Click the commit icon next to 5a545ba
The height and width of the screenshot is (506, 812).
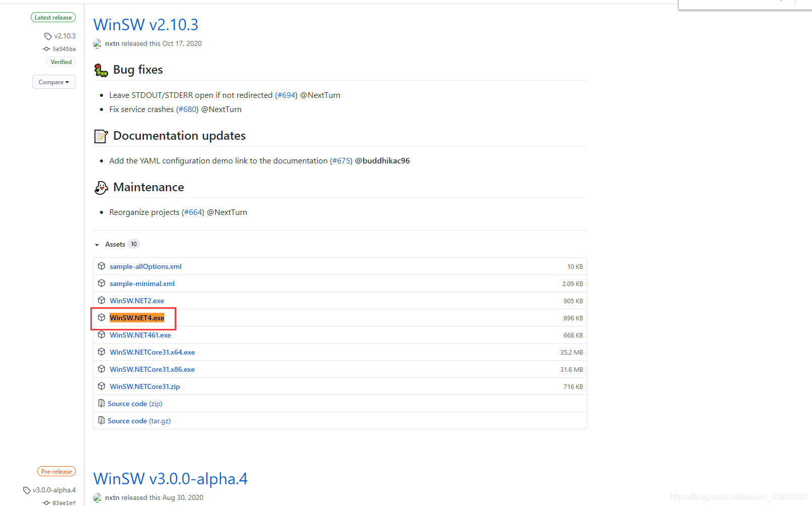click(x=46, y=49)
